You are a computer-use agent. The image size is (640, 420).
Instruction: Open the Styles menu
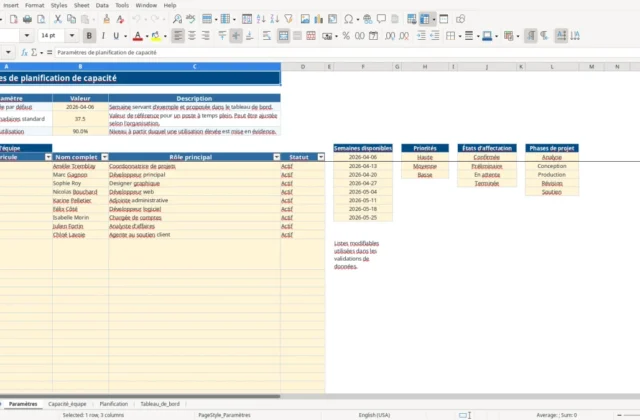click(x=59, y=5)
